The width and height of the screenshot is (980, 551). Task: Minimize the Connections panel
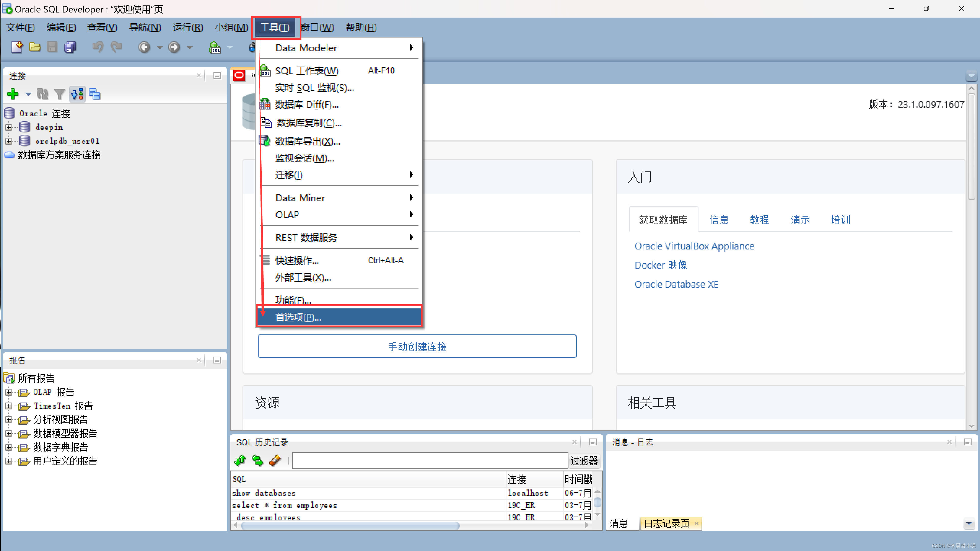pos(217,75)
